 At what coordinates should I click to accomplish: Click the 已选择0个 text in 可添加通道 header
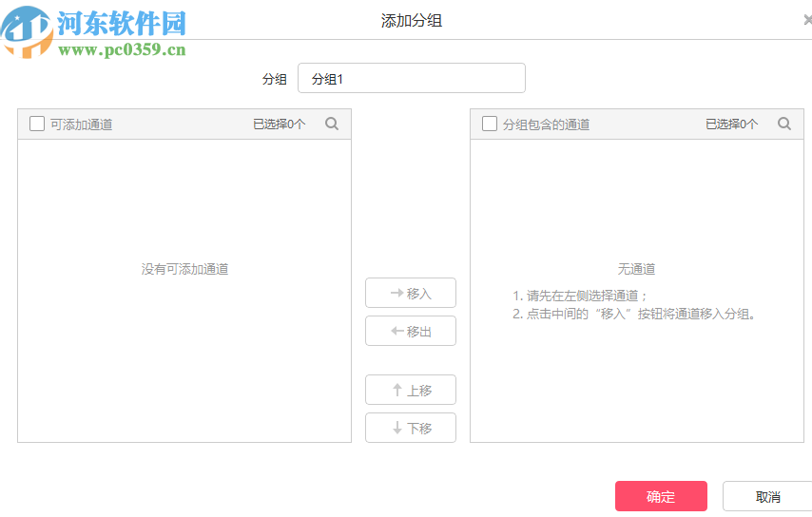280,124
